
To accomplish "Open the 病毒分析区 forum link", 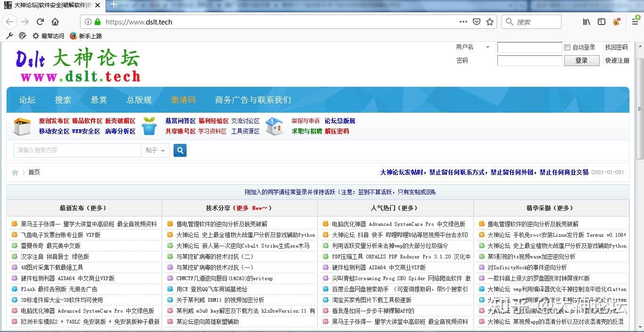I will click(x=120, y=132).
